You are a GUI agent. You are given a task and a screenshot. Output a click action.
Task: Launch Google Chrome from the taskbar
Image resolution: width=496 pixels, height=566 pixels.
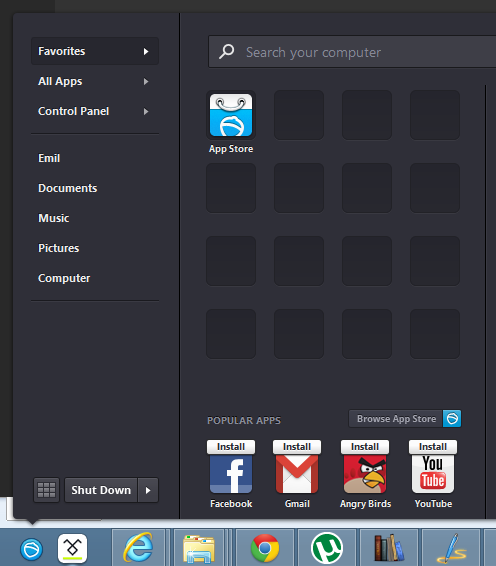click(x=265, y=548)
